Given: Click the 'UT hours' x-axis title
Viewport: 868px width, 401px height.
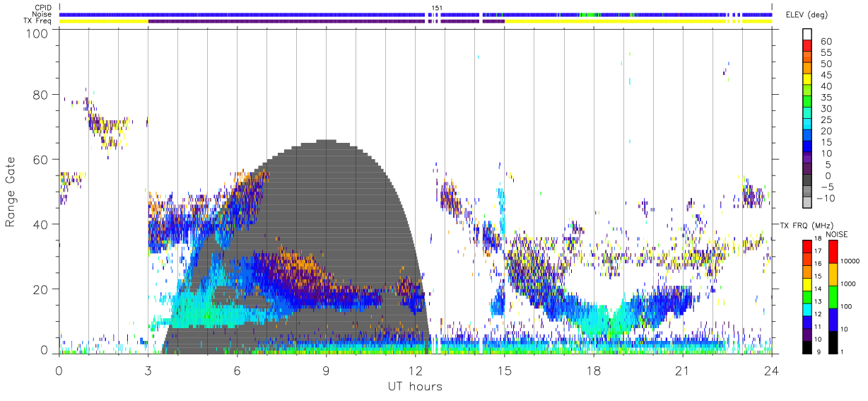Looking at the screenshot, I should point(414,386).
